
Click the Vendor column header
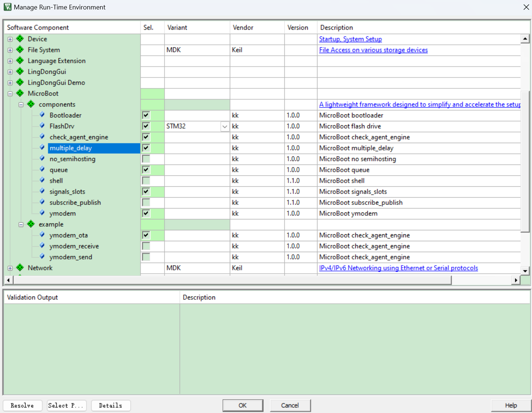tap(257, 28)
